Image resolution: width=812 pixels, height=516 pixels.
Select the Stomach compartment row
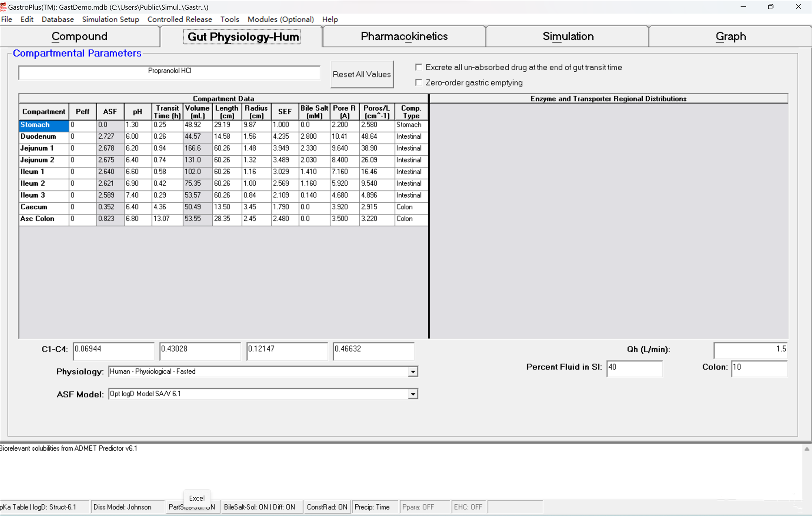coord(44,125)
